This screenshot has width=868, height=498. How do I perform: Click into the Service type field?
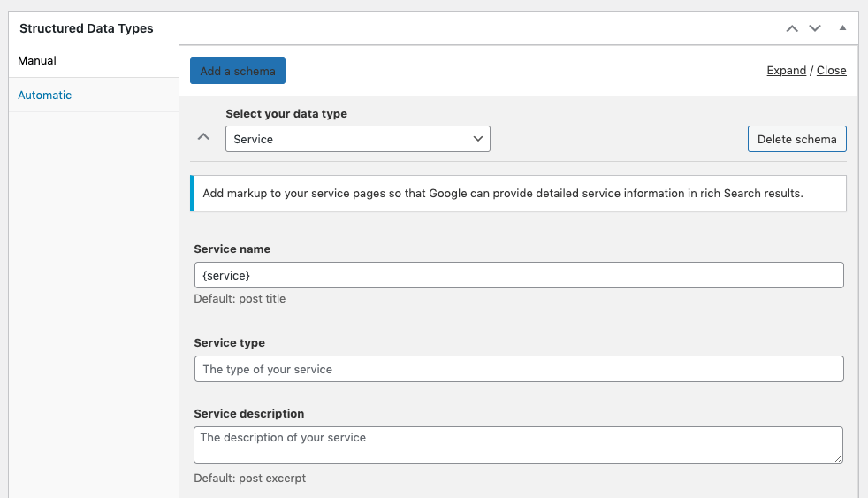[x=518, y=369]
